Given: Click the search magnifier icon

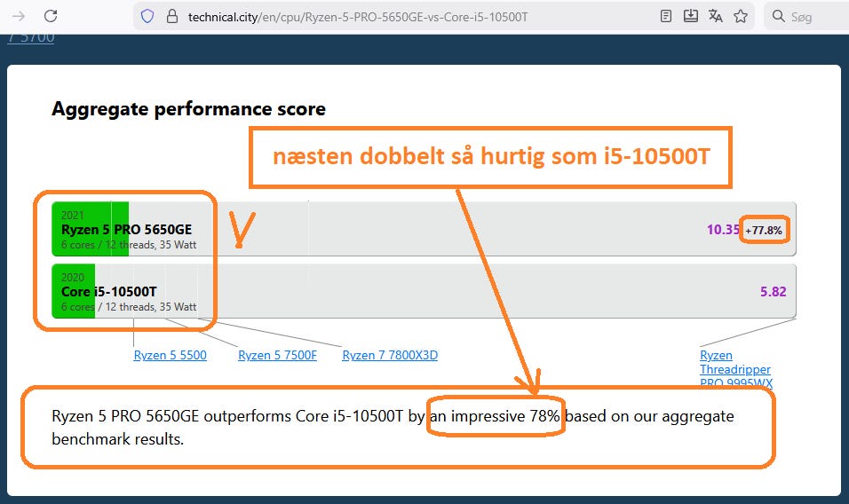Looking at the screenshot, I should point(779,16).
